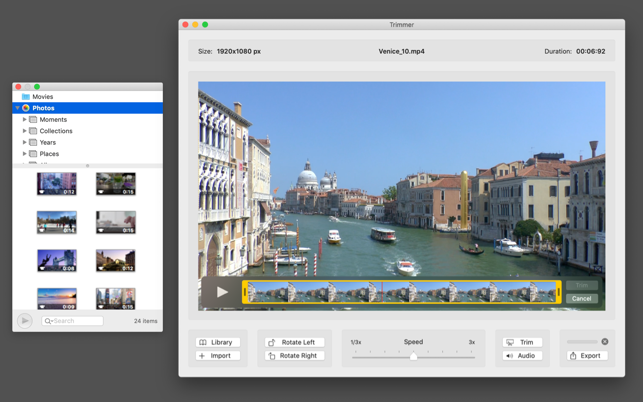Expand the Moments folder
The height and width of the screenshot is (402, 643).
pyautogui.click(x=25, y=120)
